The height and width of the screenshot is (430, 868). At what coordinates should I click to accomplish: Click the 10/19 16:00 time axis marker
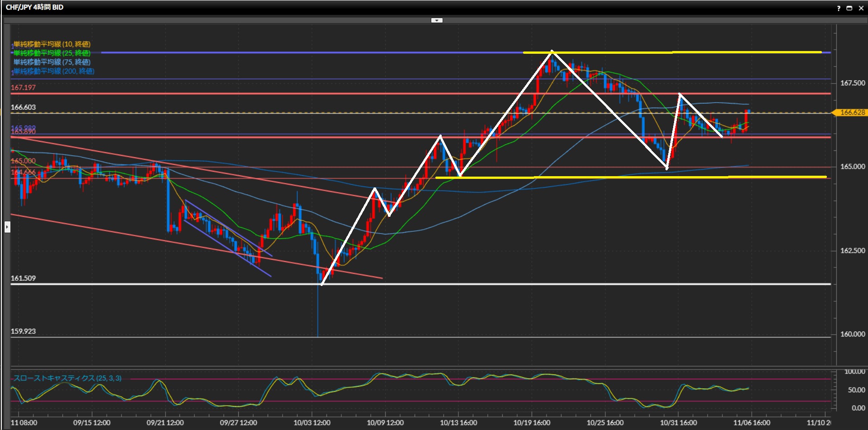532,423
